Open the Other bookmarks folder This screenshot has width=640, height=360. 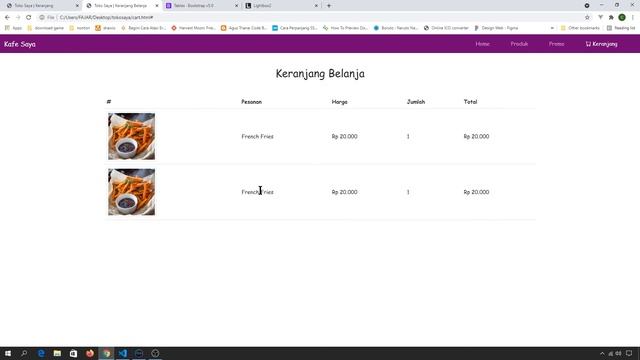pos(580,28)
